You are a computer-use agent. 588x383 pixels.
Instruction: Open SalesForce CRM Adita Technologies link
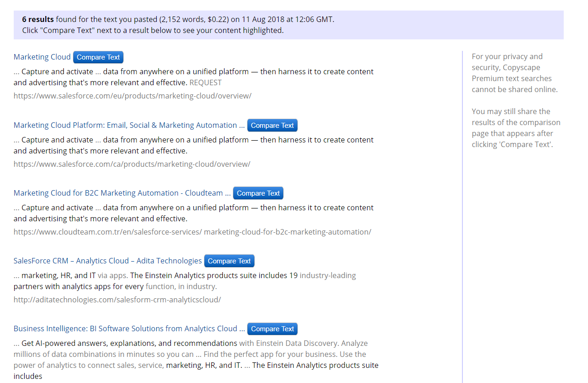pyautogui.click(x=108, y=261)
